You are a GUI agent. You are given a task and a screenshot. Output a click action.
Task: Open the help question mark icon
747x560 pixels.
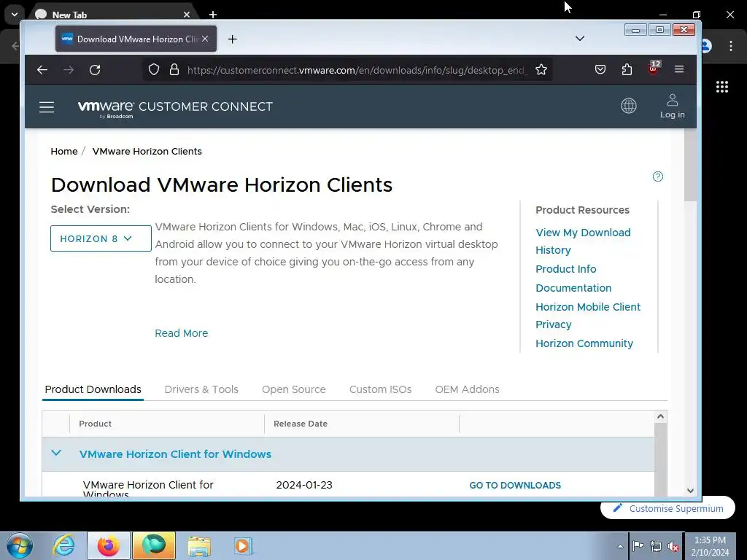[x=658, y=176]
